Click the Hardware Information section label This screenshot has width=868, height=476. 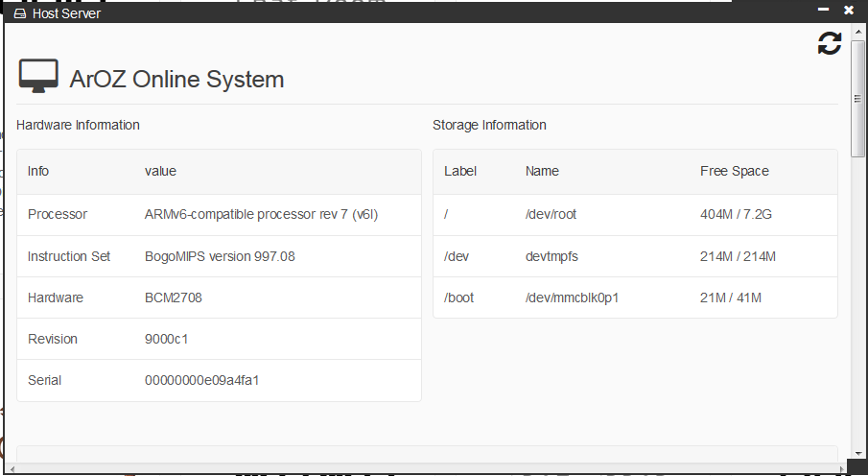(x=78, y=125)
